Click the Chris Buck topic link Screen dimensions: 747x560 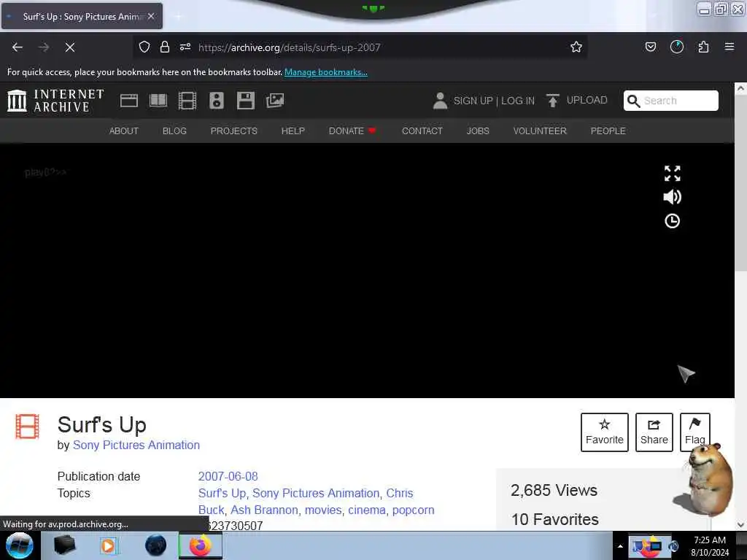coord(306,502)
